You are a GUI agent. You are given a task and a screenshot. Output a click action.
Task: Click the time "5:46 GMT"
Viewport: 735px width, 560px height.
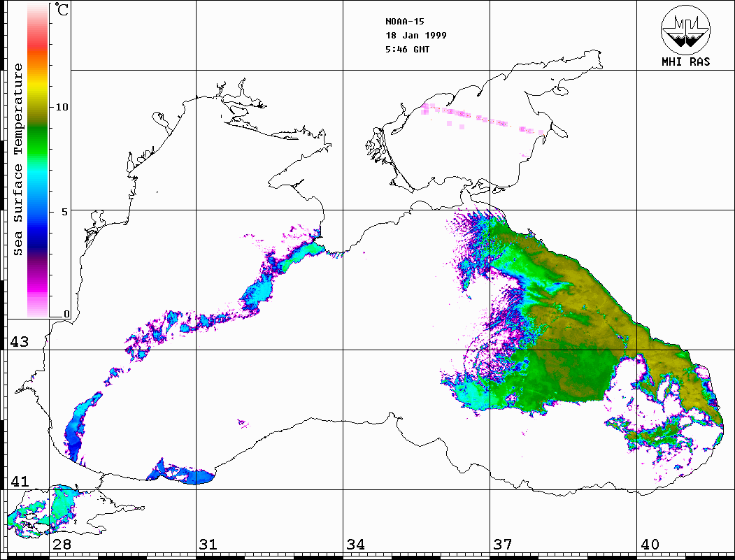(407, 49)
